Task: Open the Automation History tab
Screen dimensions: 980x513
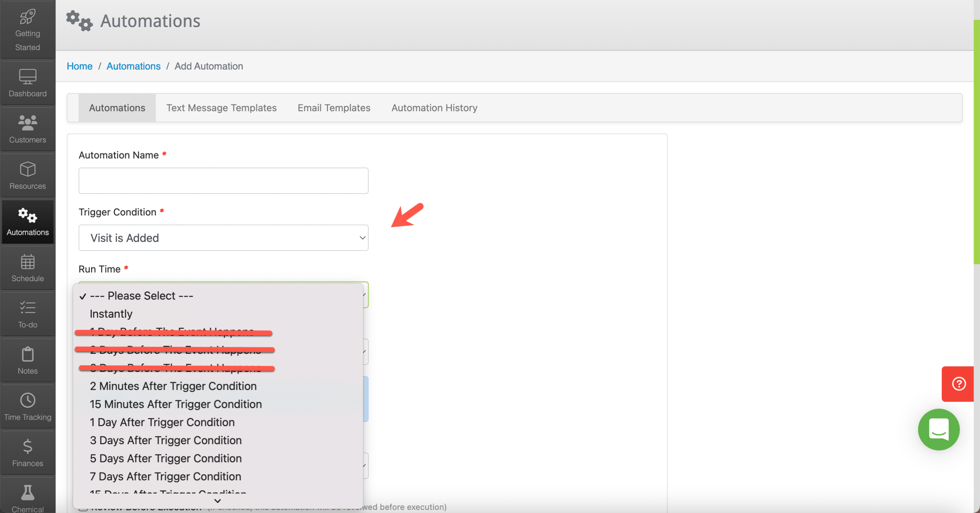Action: tap(434, 107)
